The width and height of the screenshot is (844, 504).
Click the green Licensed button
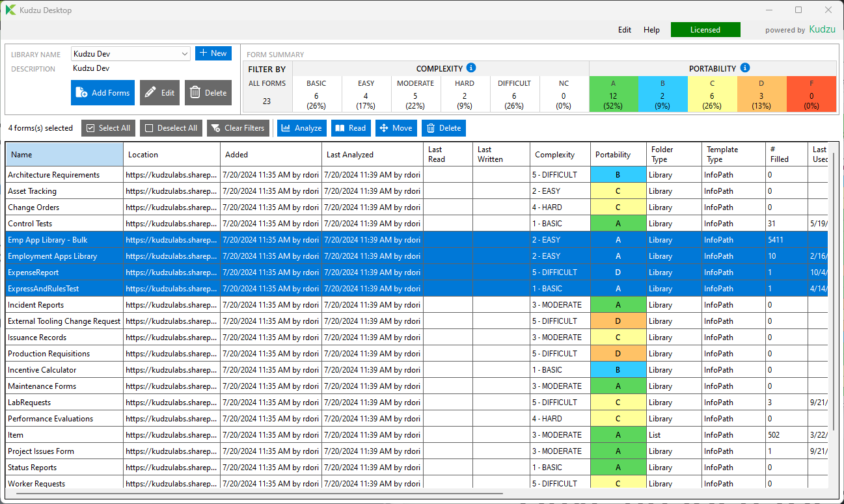pyautogui.click(x=705, y=30)
